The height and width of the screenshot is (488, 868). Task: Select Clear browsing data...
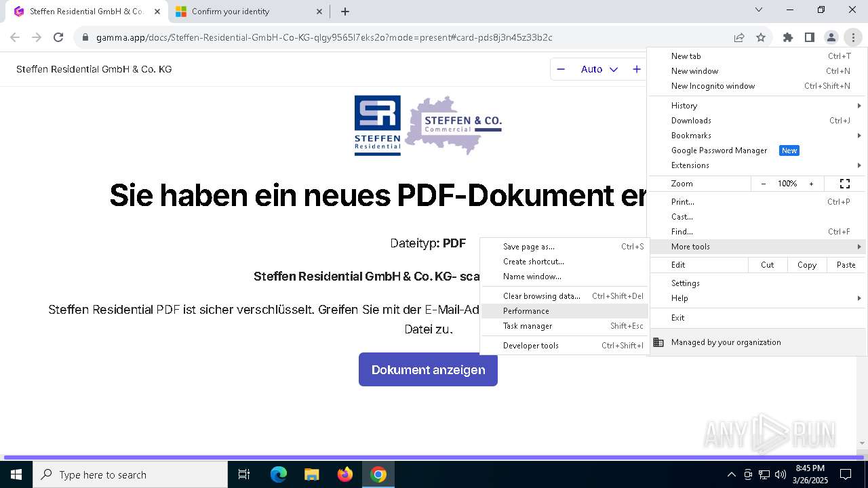(x=565, y=296)
